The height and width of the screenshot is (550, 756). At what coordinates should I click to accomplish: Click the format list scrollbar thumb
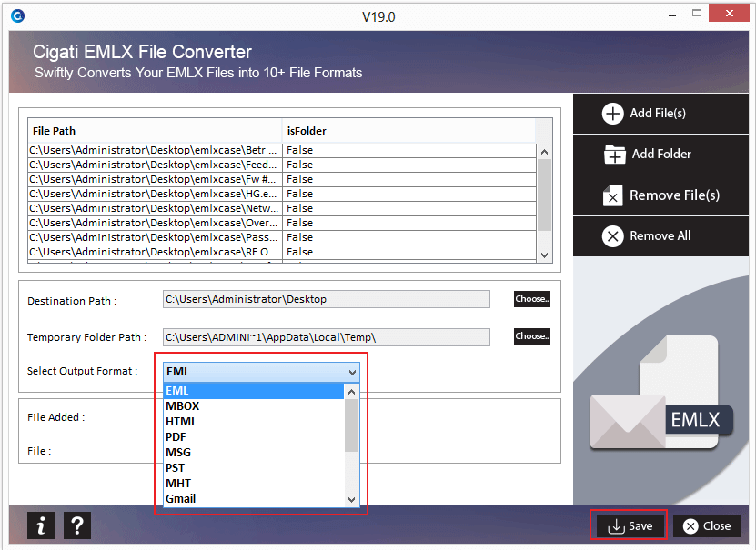click(352, 425)
